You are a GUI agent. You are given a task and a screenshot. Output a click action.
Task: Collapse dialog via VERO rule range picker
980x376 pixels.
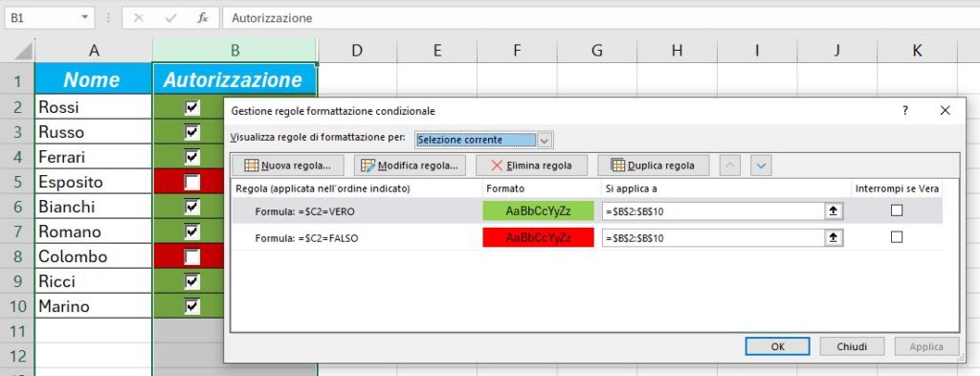click(834, 211)
